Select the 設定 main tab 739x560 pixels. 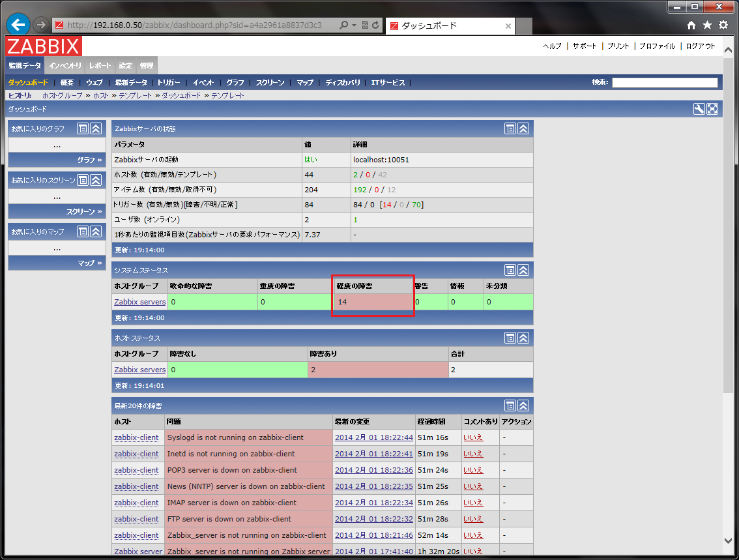click(x=125, y=66)
